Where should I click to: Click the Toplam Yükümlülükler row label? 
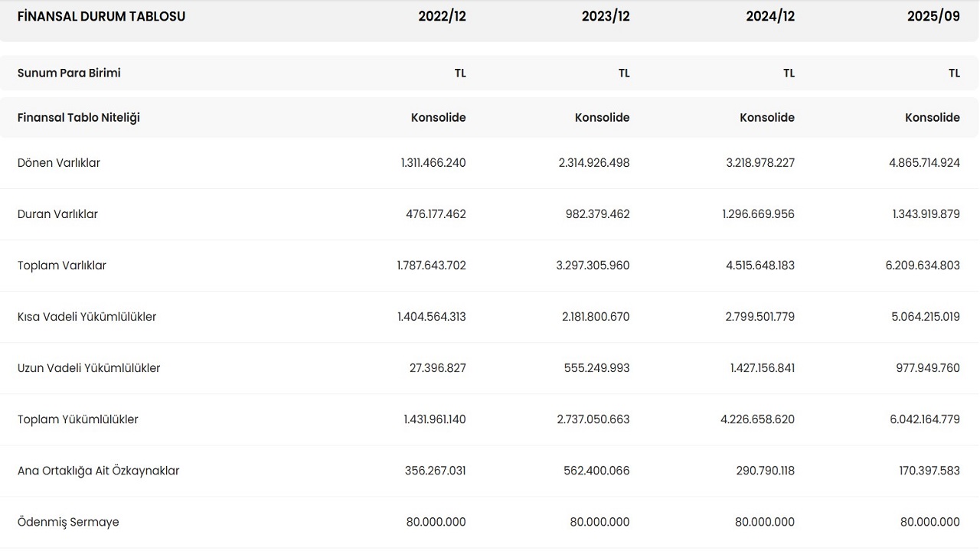(x=78, y=419)
